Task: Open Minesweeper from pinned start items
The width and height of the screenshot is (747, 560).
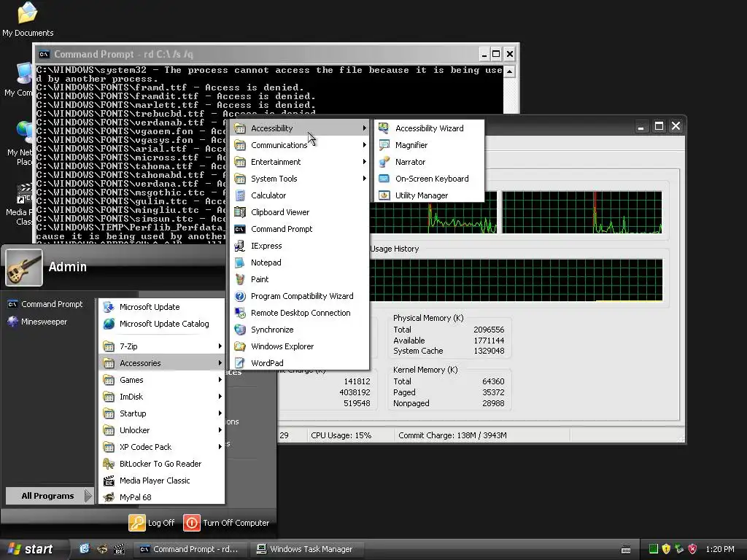Action: click(44, 322)
